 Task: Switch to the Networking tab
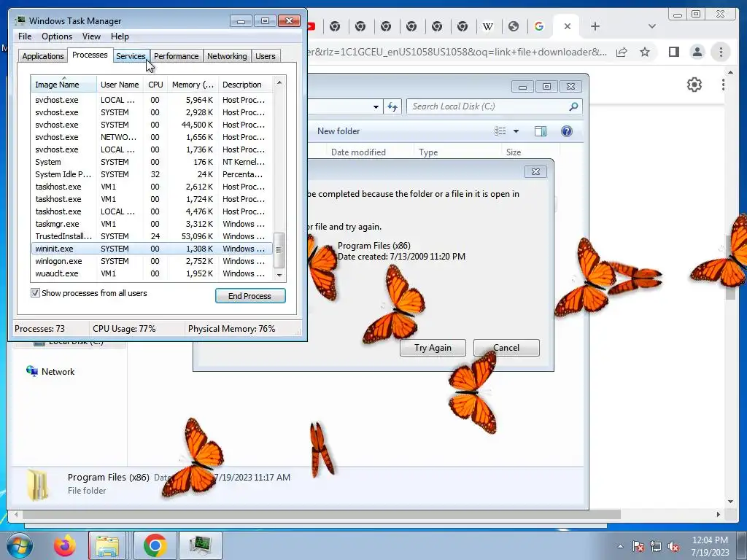(227, 56)
